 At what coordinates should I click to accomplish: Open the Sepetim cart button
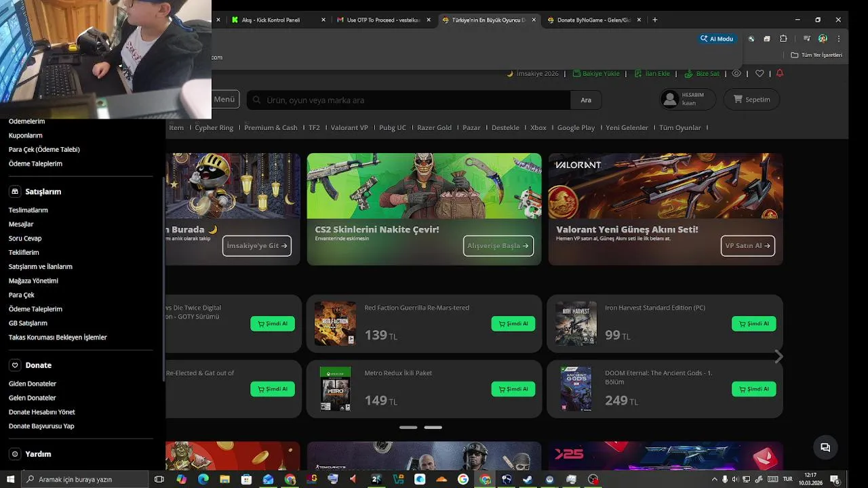[x=751, y=100]
